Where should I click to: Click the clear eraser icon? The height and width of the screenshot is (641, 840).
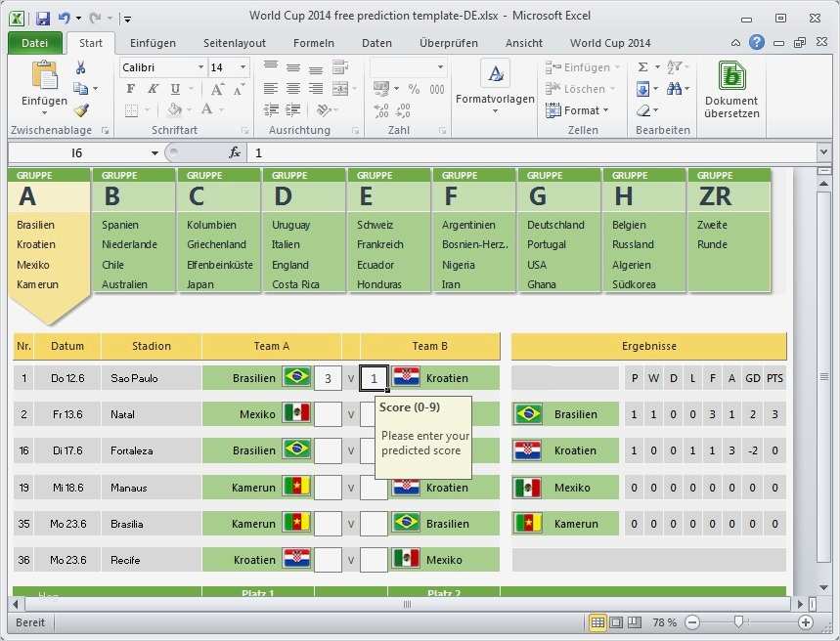pyautogui.click(x=642, y=110)
